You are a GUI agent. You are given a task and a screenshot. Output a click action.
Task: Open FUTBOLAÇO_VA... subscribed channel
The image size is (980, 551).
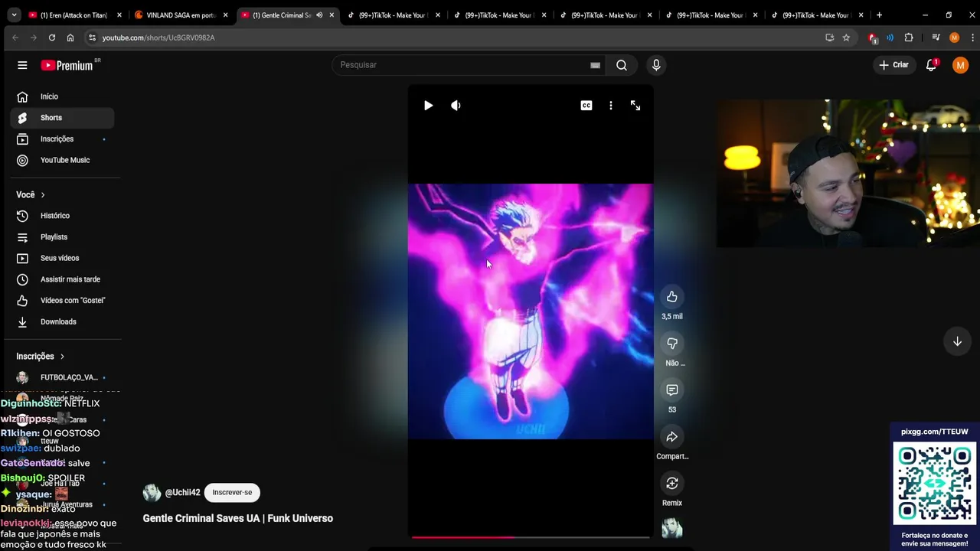(x=63, y=377)
